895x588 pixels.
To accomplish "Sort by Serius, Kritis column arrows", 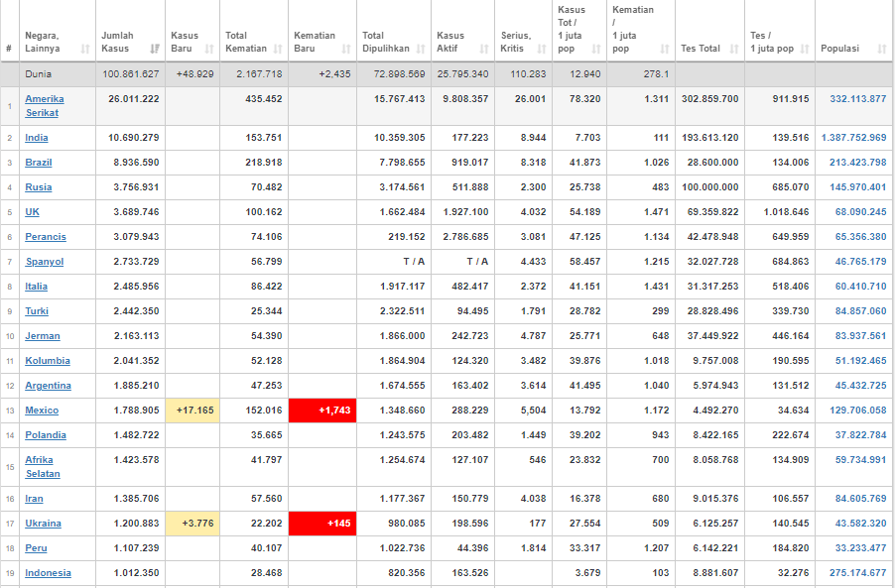I will (x=542, y=49).
